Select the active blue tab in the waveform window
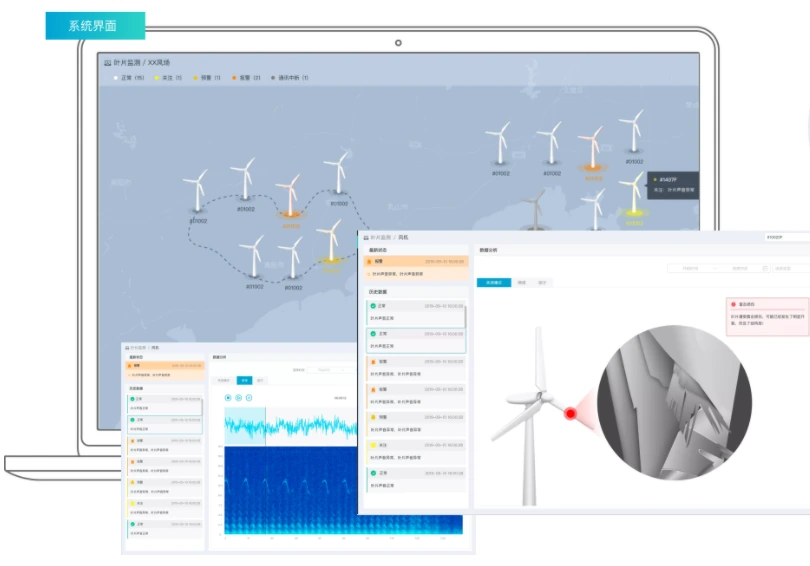This screenshot has width=810, height=566. coord(244,381)
